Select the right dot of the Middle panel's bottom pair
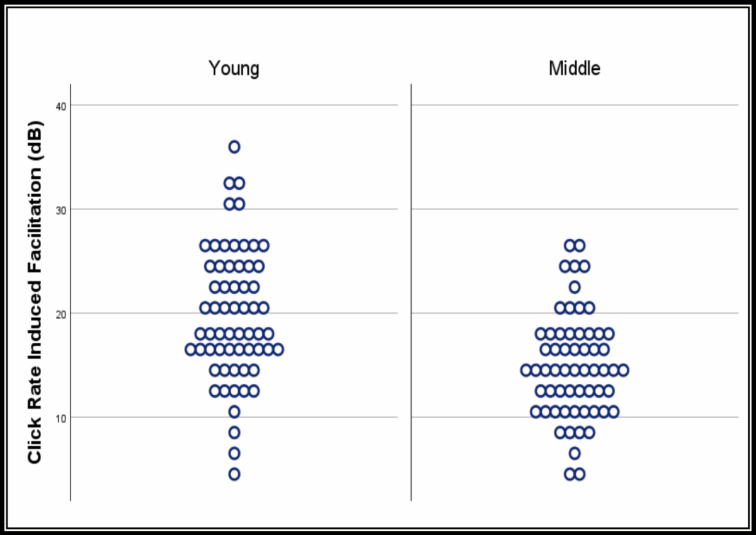 coord(580,474)
